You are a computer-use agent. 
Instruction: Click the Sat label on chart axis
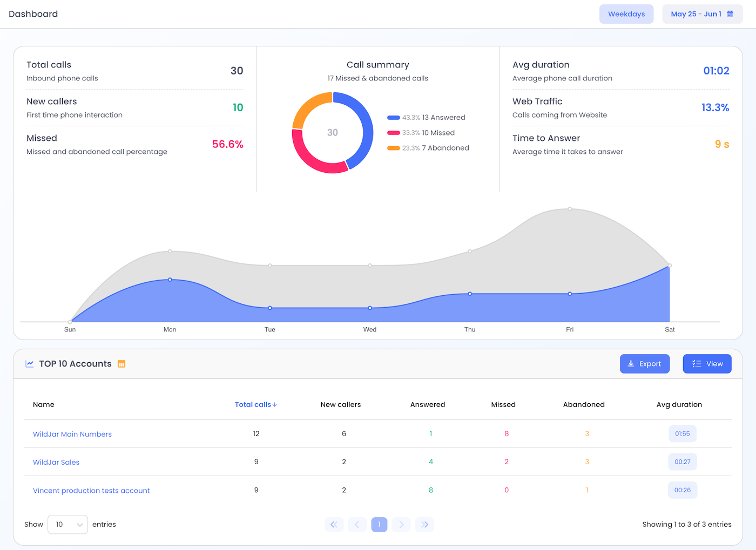tap(670, 330)
